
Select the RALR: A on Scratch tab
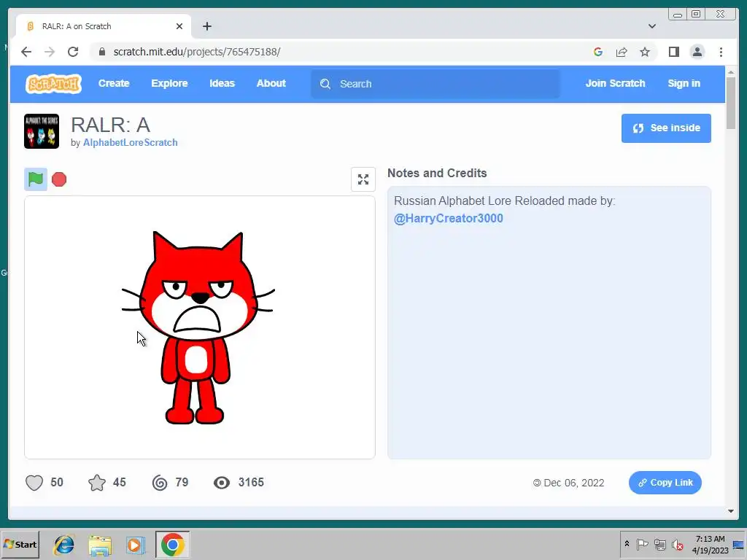(x=104, y=26)
